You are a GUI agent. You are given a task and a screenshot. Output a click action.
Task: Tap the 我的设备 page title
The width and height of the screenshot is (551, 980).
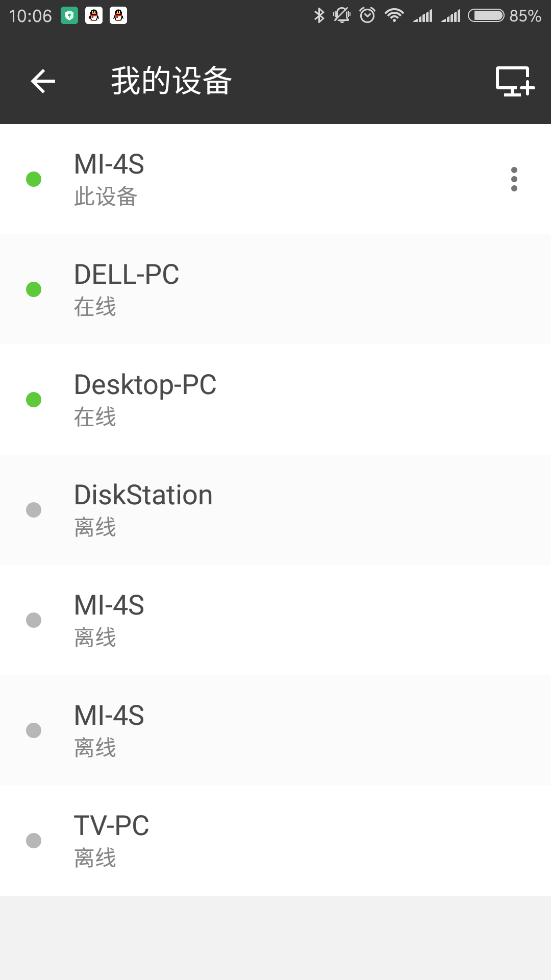171,81
